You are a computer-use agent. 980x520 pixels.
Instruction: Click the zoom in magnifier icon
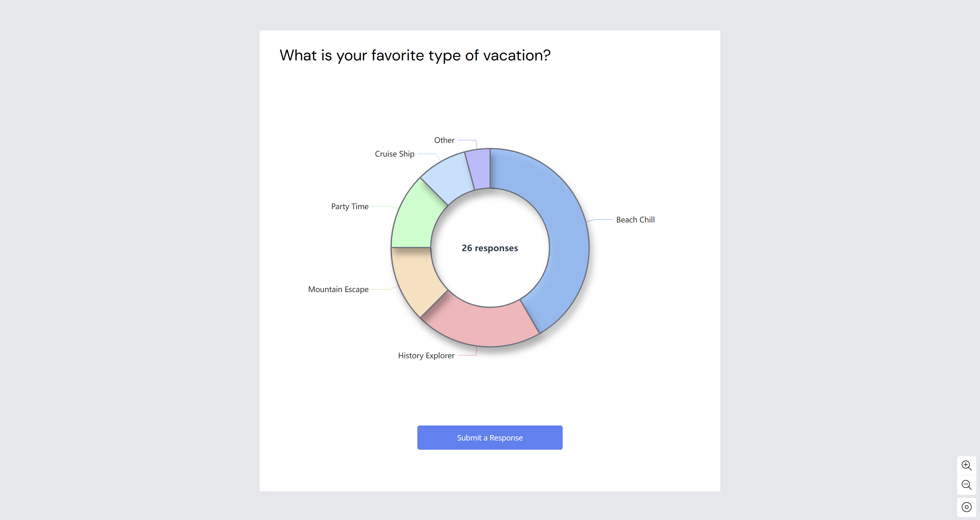click(x=967, y=465)
